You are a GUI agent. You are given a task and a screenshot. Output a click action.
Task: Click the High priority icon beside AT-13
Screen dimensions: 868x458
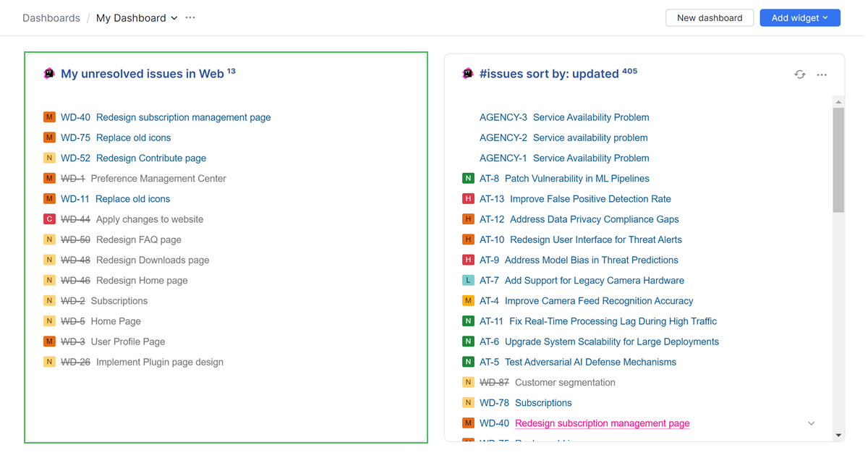[x=468, y=198]
